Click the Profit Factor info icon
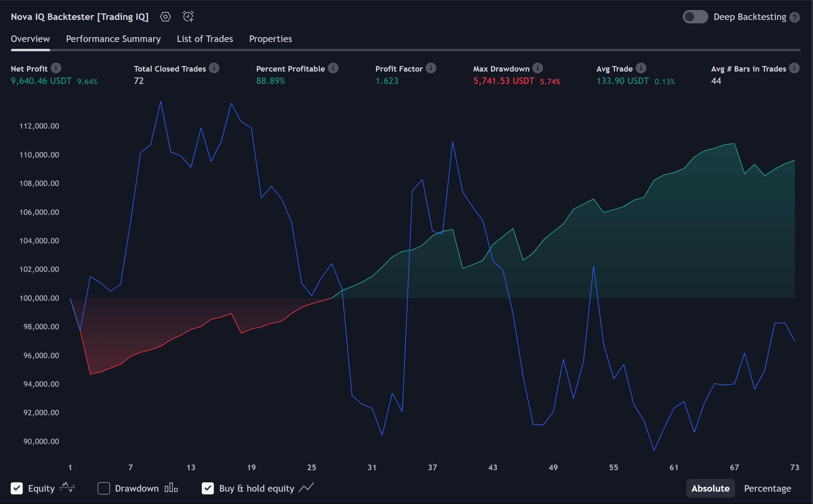The width and height of the screenshot is (813, 504). click(x=431, y=68)
